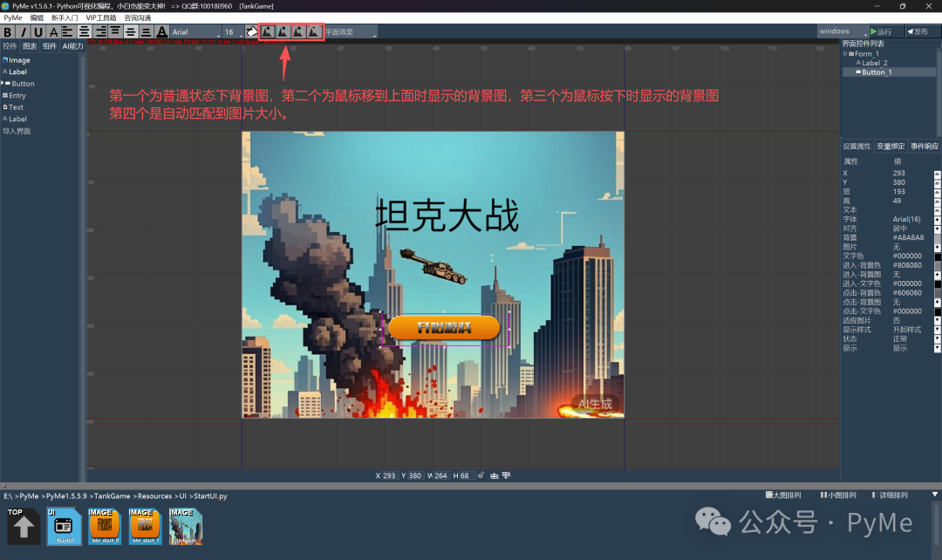The height and width of the screenshot is (560, 942).
Task: Collapse the Form_1 tree node
Action: tap(844, 53)
